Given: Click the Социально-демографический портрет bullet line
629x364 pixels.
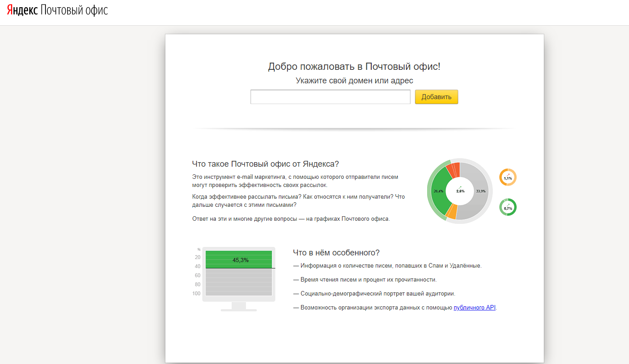Looking at the screenshot, I should 378,294.
